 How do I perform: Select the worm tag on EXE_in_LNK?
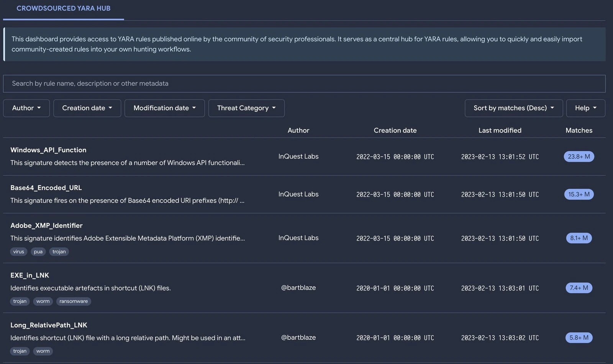coord(43,301)
